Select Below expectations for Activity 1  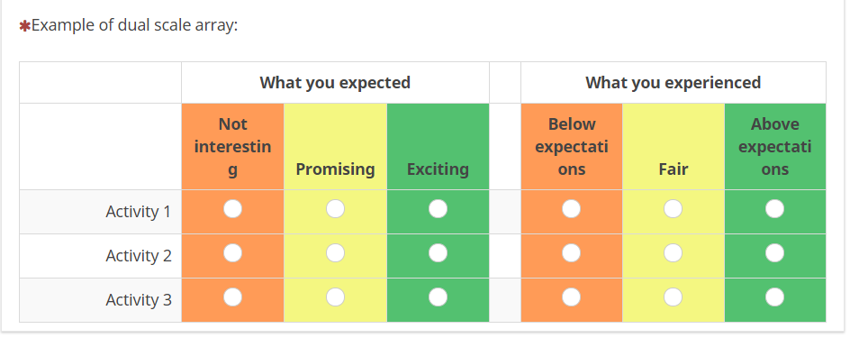click(x=571, y=209)
